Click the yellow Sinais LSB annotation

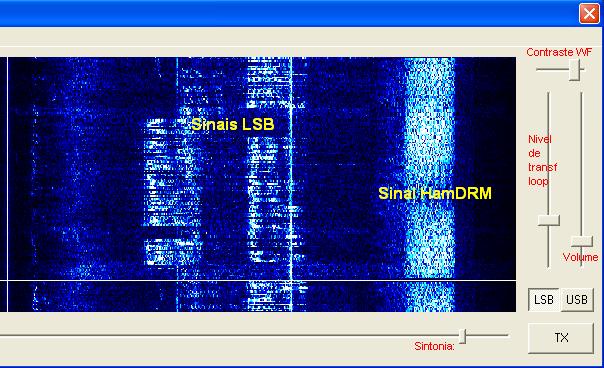(233, 124)
